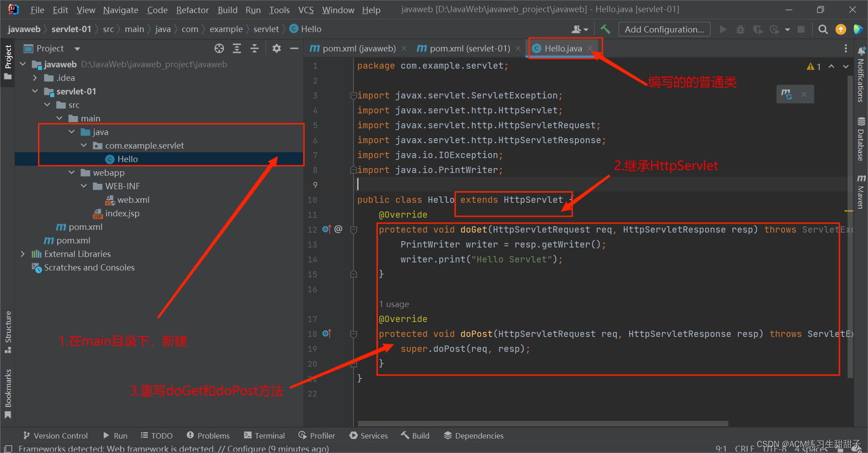Image resolution: width=868 pixels, height=453 pixels.
Task: Open the Terminal tool window
Action: (x=264, y=435)
